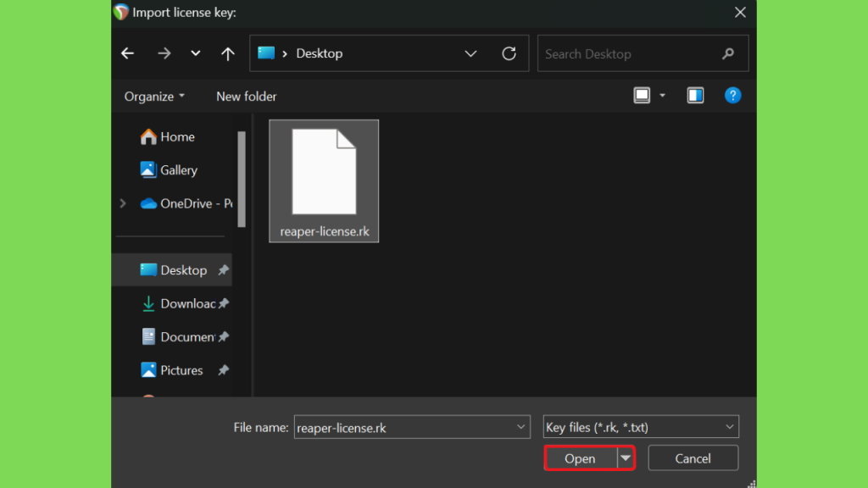The width and height of the screenshot is (868, 488).
Task: Click the Desktop folder icon in address bar
Action: 266,53
